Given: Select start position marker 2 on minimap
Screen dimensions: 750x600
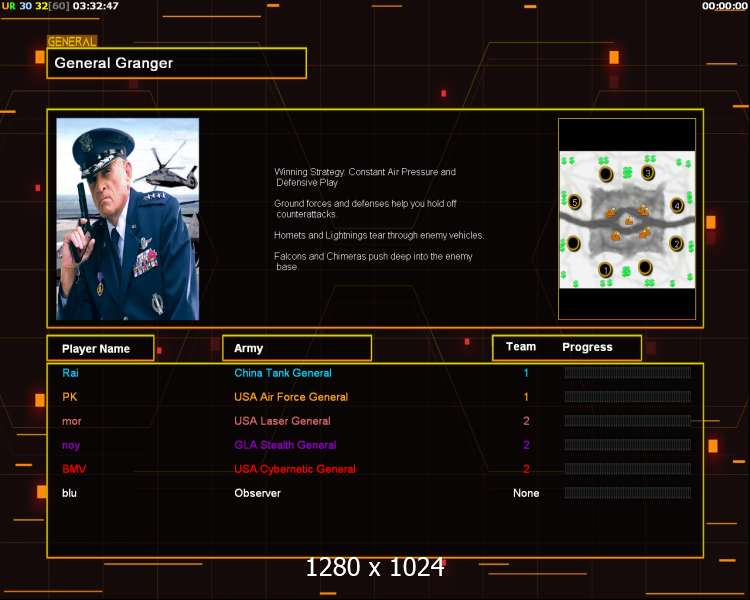Looking at the screenshot, I should (676, 244).
